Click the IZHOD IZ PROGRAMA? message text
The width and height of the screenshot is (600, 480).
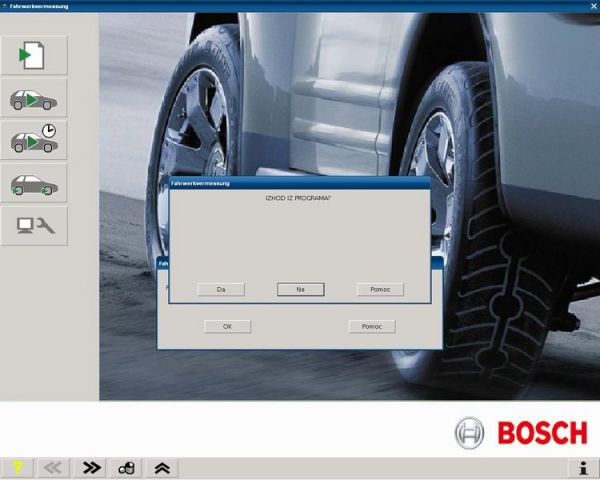point(298,198)
